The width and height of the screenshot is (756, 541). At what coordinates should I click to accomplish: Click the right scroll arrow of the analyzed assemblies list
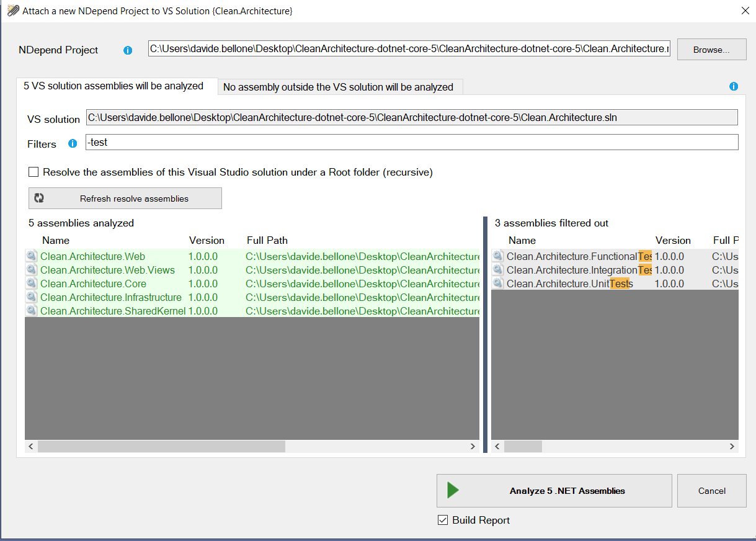[473, 446]
